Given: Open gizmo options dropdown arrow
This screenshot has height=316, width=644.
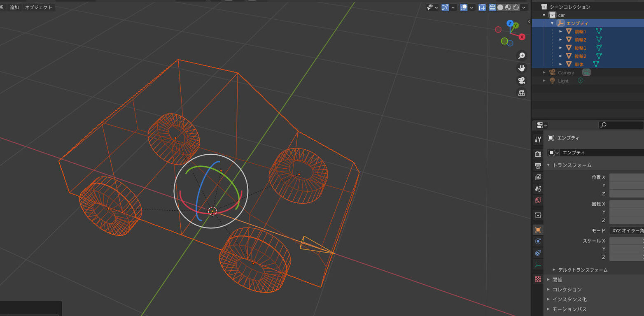Looking at the screenshot, I should point(453,7).
